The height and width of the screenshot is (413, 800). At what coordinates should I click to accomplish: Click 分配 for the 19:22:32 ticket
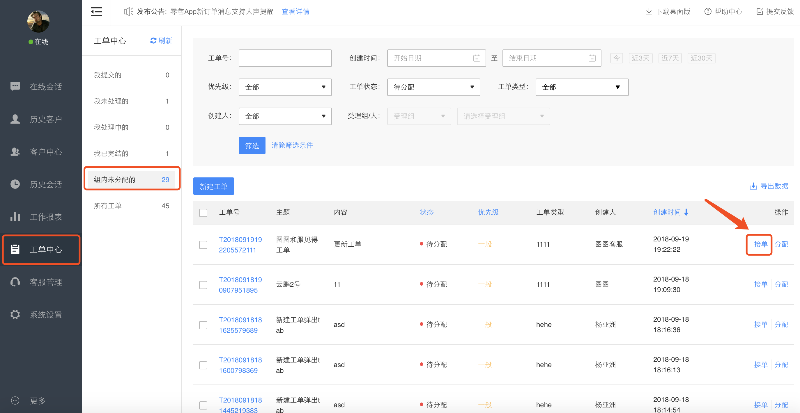tap(781, 245)
